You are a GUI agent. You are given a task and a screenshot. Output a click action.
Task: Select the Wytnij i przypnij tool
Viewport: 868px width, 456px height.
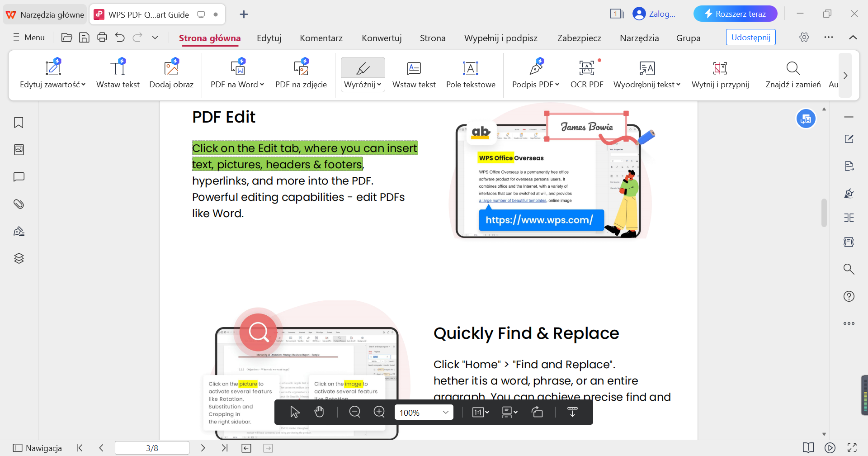[x=720, y=73]
